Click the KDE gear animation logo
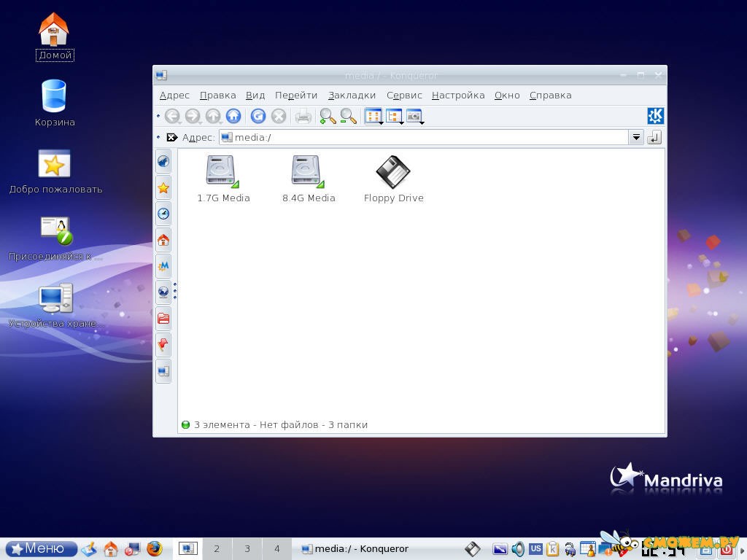747x560 pixels. [656, 116]
